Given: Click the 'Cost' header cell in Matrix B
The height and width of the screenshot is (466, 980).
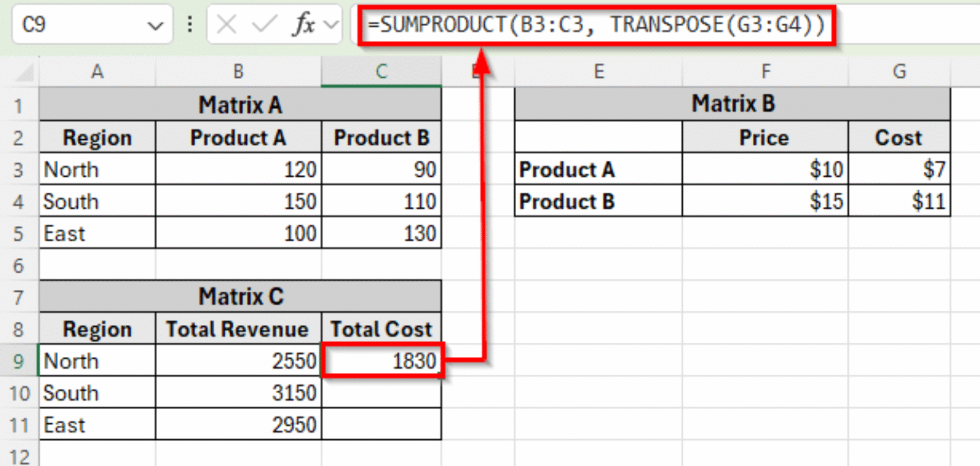Looking at the screenshot, I should coord(899,137).
